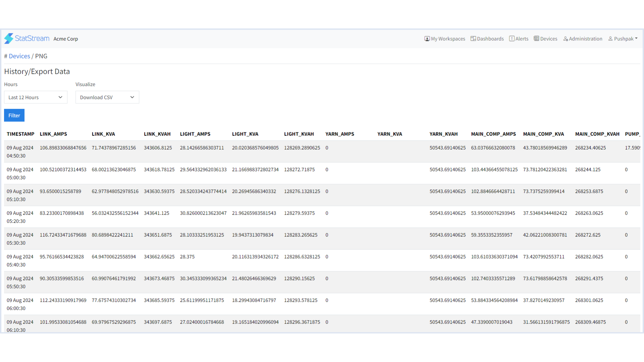Open My Workspaces panel

(x=445, y=39)
